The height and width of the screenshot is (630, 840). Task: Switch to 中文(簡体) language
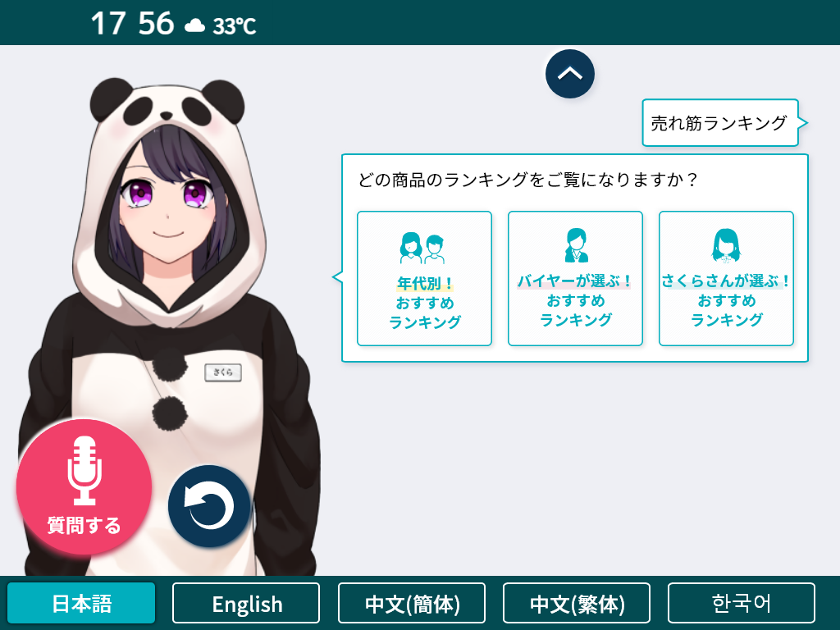(x=412, y=603)
